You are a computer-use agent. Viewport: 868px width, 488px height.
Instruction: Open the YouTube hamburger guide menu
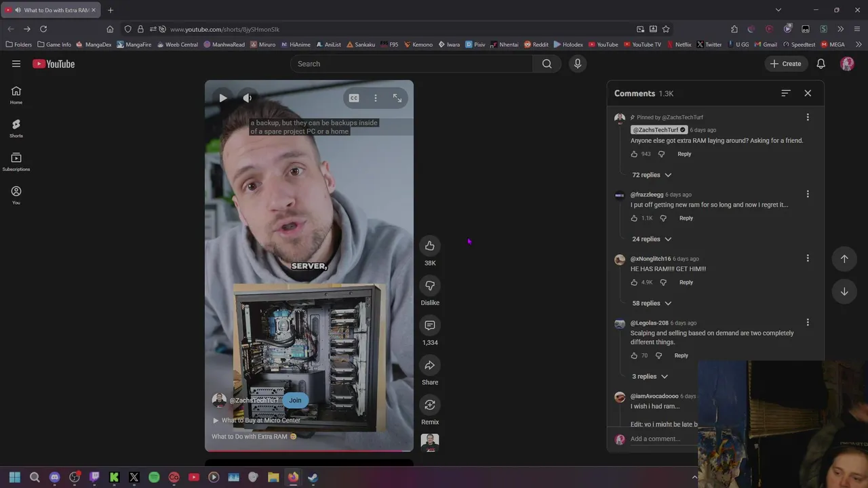[16, 64]
